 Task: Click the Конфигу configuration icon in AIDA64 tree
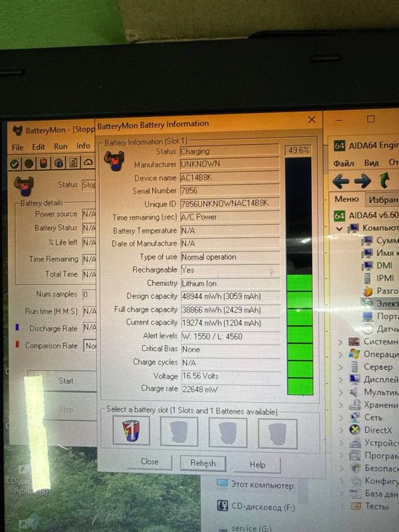coord(356,481)
